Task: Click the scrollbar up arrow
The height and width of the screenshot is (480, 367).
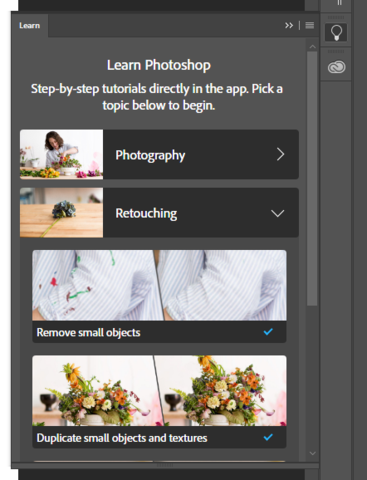Action: pyautogui.click(x=312, y=47)
